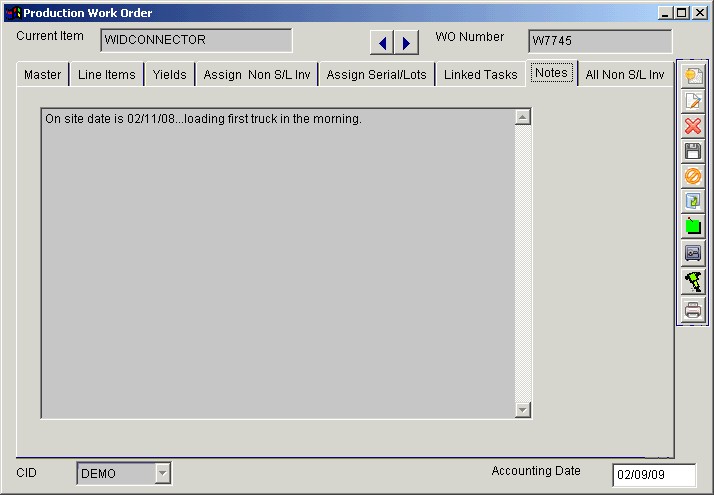Open the Linked Tasks tab
This screenshot has height=495, width=714.
[x=480, y=75]
